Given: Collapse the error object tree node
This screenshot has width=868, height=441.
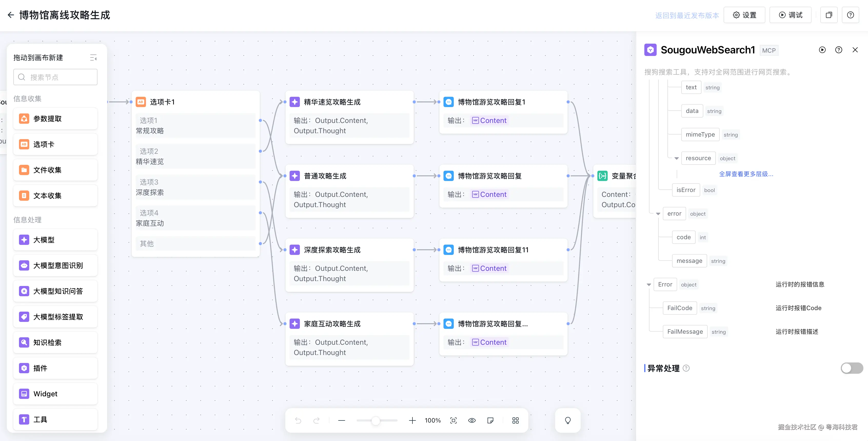Looking at the screenshot, I should [658, 214].
